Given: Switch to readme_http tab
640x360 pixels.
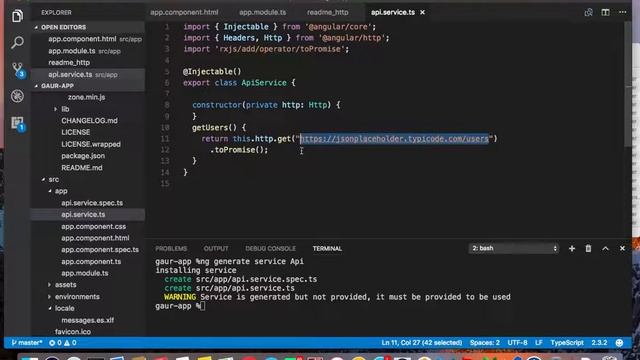Looking at the screenshot, I should [328, 12].
